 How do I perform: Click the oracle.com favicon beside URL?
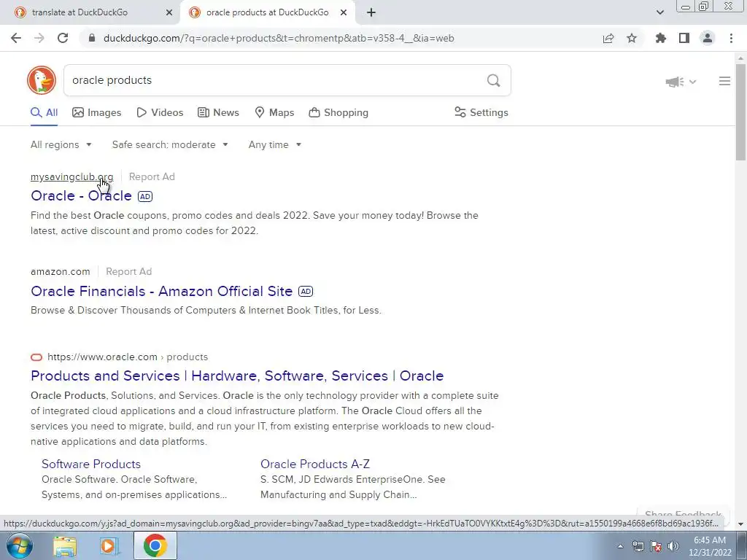coord(36,357)
